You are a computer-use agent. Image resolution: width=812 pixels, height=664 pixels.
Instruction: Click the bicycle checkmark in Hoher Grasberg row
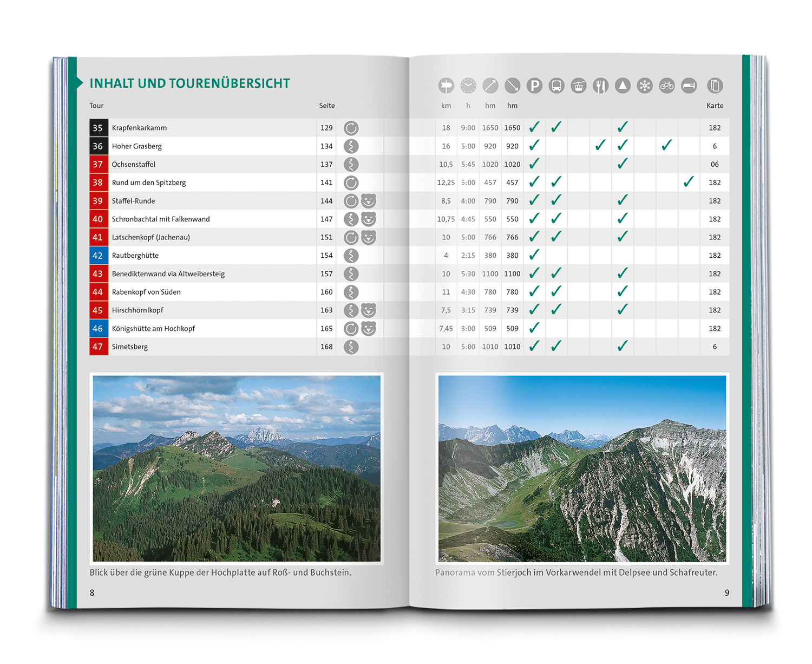coord(667,145)
